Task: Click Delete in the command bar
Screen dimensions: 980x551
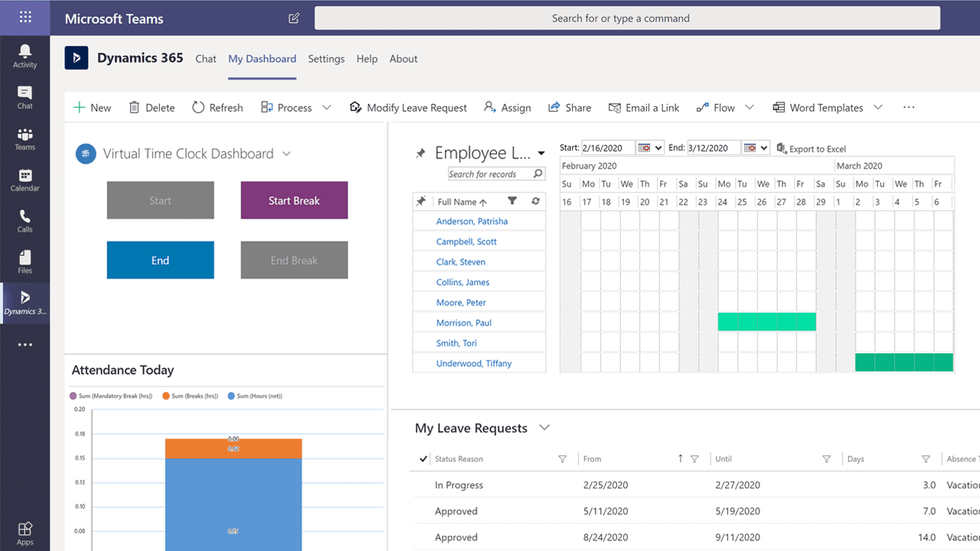Action: click(x=152, y=108)
